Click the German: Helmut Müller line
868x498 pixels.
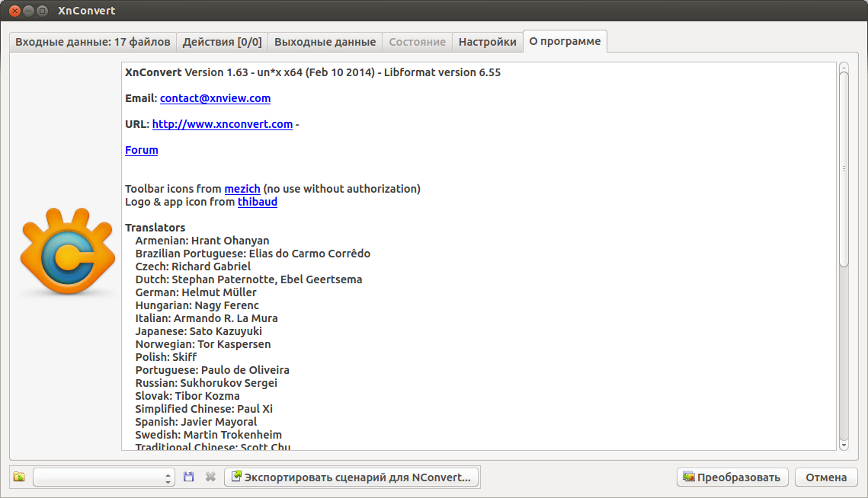[196, 292]
